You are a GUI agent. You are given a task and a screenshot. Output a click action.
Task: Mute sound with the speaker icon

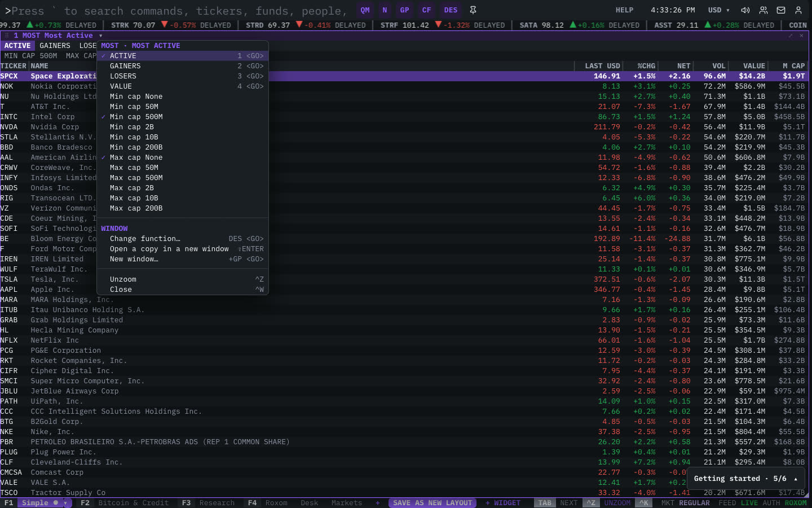point(745,10)
